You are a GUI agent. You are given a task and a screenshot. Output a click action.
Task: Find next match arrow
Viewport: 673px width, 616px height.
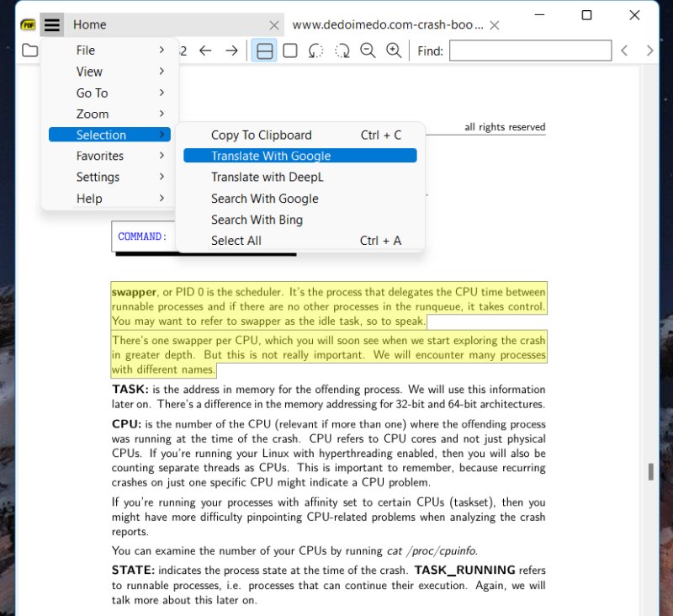(x=649, y=50)
